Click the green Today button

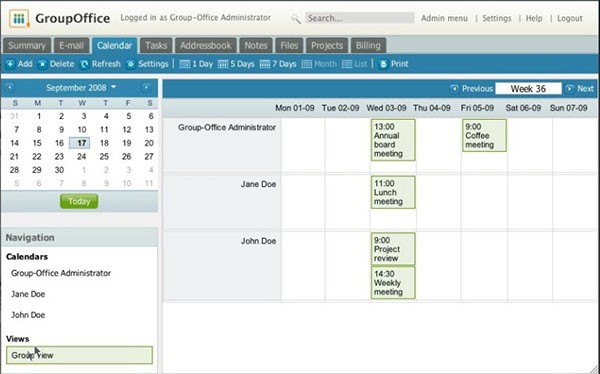(79, 201)
